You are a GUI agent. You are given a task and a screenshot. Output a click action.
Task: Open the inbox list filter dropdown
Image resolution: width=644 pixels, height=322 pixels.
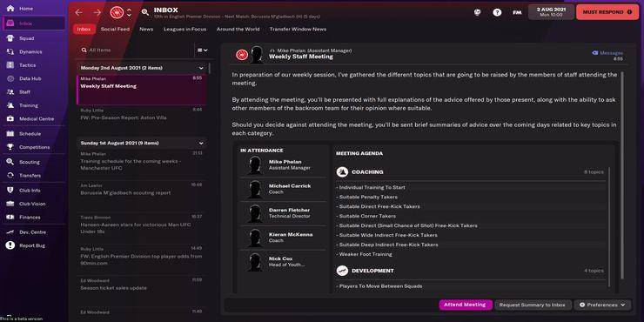coord(203,50)
